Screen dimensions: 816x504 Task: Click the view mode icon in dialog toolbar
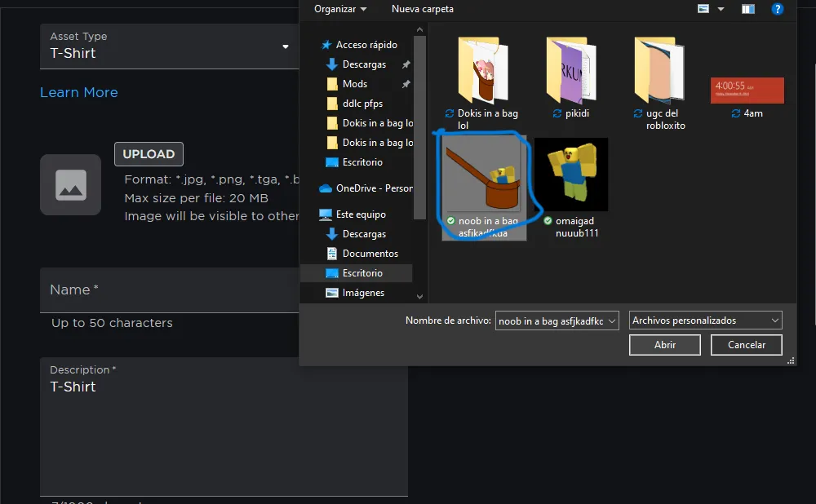[703, 9]
